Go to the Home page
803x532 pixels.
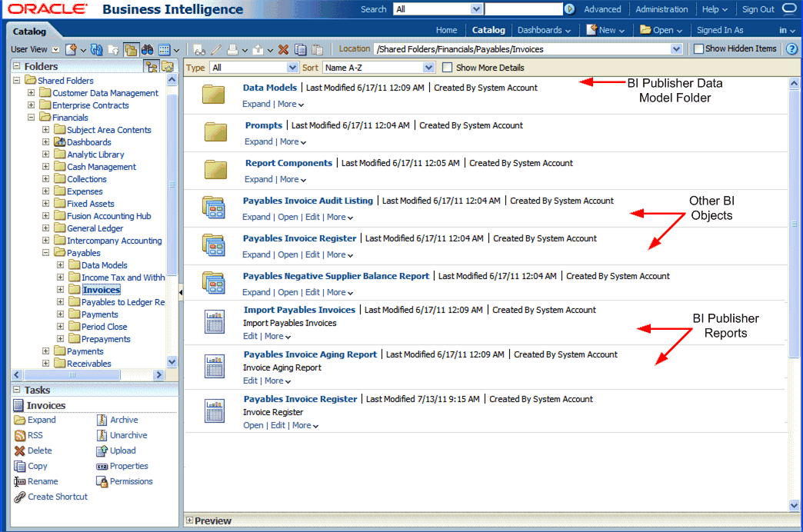click(x=447, y=30)
